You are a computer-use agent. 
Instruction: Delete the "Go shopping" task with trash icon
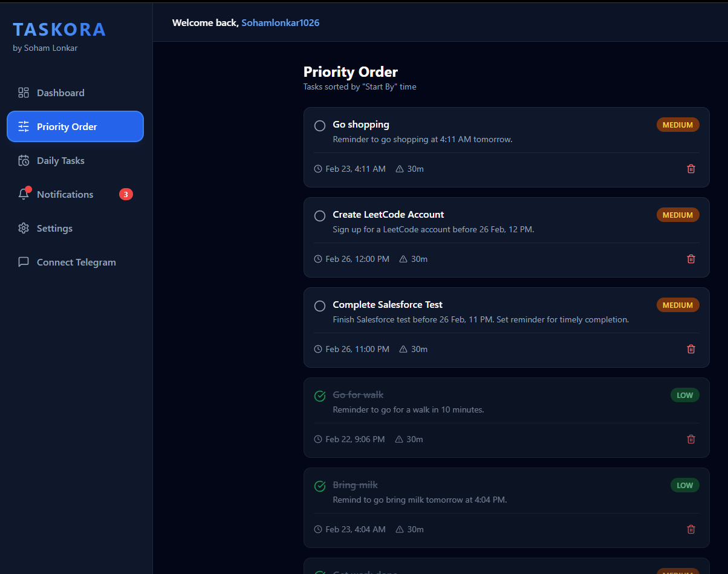point(691,169)
